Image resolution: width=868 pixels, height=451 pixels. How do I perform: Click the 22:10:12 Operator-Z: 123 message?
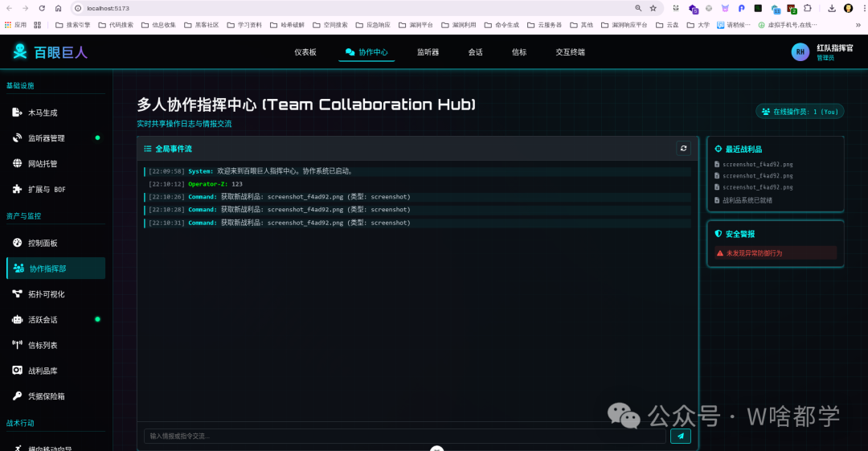[417, 184]
